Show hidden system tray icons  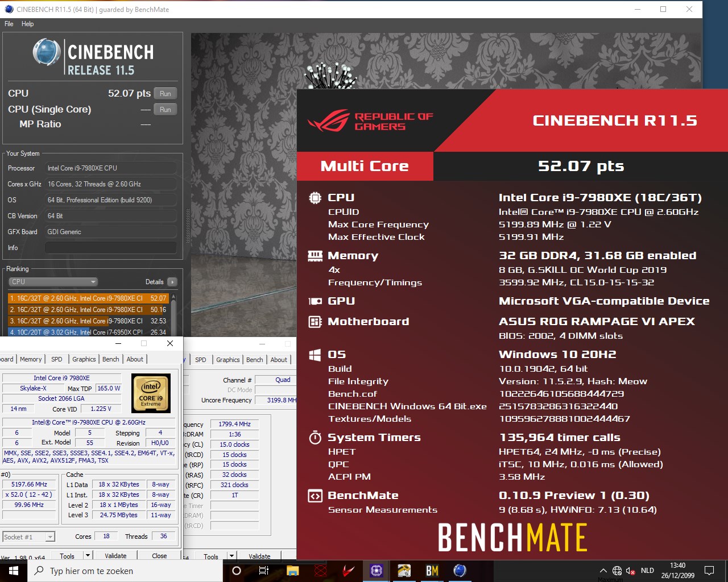(x=603, y=571)
